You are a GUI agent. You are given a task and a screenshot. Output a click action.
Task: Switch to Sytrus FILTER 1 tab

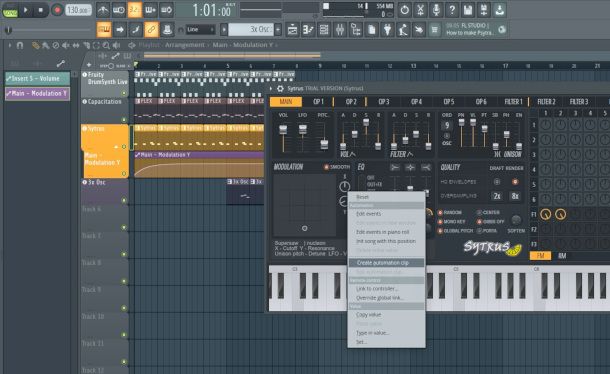(513, 102)
